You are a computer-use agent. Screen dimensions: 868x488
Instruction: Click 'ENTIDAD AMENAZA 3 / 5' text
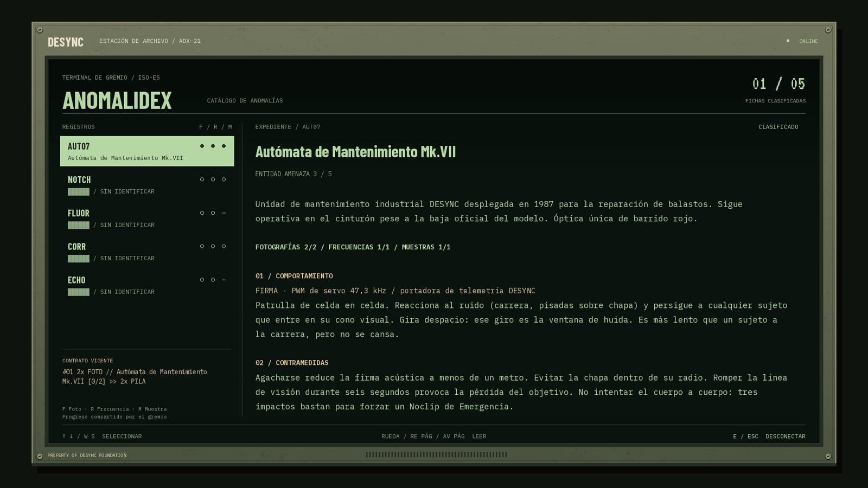pyautogui.click(x=293, y=174)
